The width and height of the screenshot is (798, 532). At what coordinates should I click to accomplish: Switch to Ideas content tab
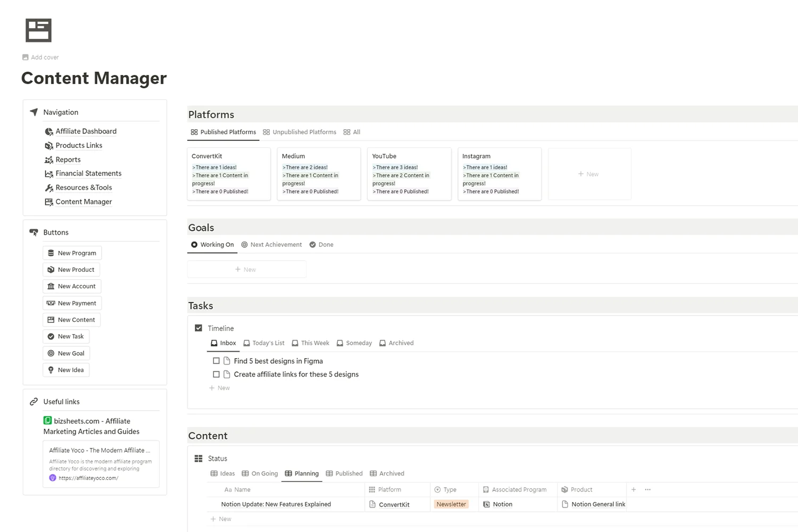click(x=222, y=473)
